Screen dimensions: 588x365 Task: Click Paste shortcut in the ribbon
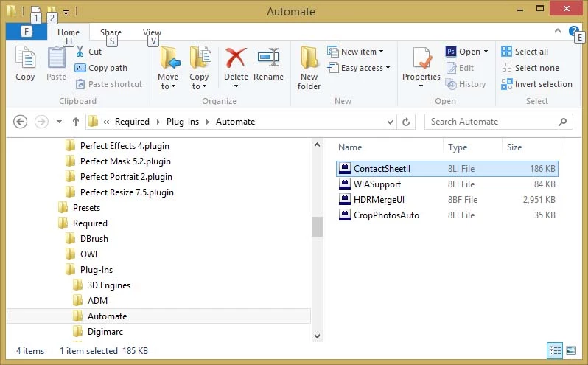tap(109, 84)
